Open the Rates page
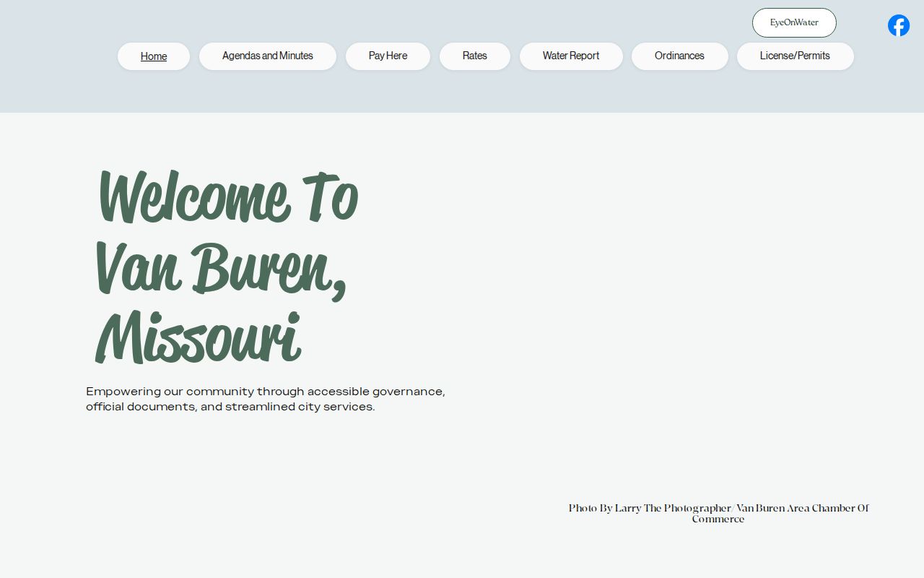Viewport: 924px width, 578px height. pos(475,56)
